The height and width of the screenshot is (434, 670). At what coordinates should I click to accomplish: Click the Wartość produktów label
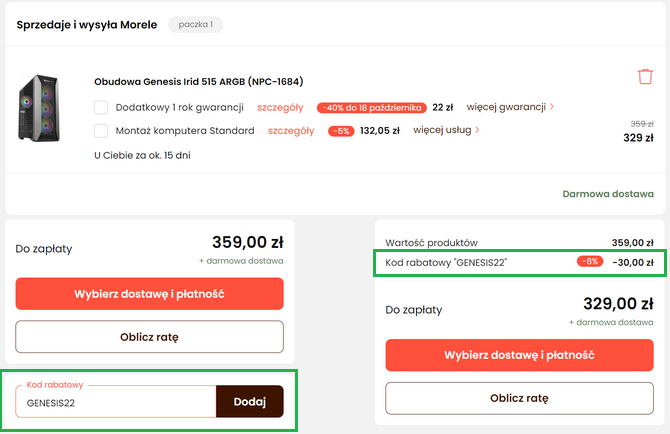point(432,243)
